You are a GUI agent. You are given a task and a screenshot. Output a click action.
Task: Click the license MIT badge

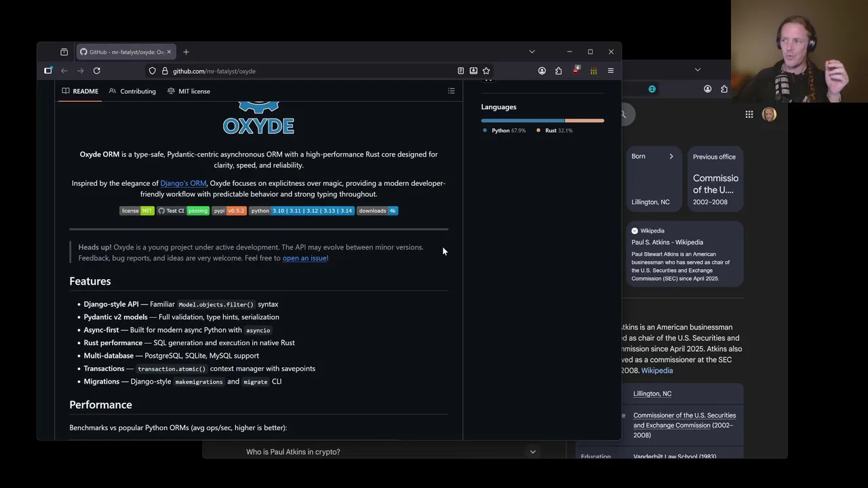click(137, 211)
